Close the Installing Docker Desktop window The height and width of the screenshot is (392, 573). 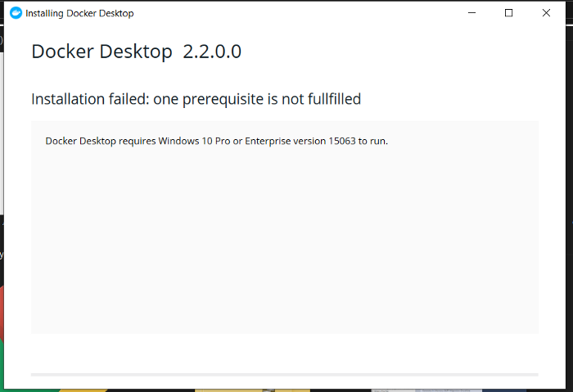pyautogui.click(x=546, y=13)
